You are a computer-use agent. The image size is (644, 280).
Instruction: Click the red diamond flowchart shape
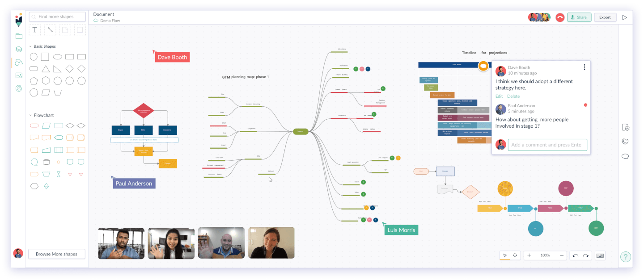[x=144, y=110]
